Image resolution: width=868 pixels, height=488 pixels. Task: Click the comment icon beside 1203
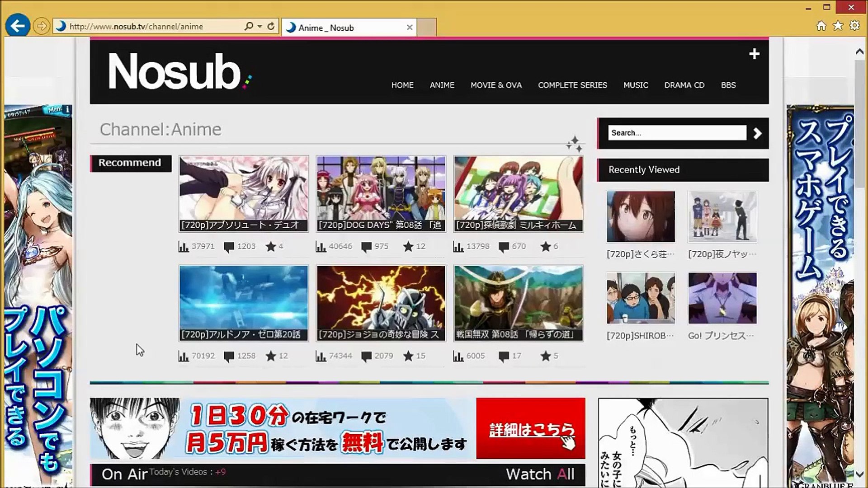coord(229,247)
